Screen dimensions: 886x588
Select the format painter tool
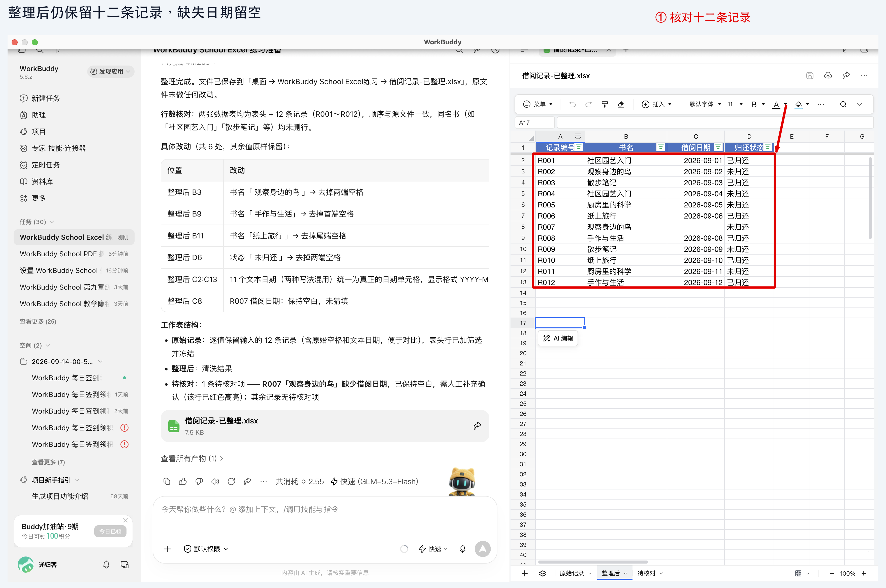tap(605, 104)
